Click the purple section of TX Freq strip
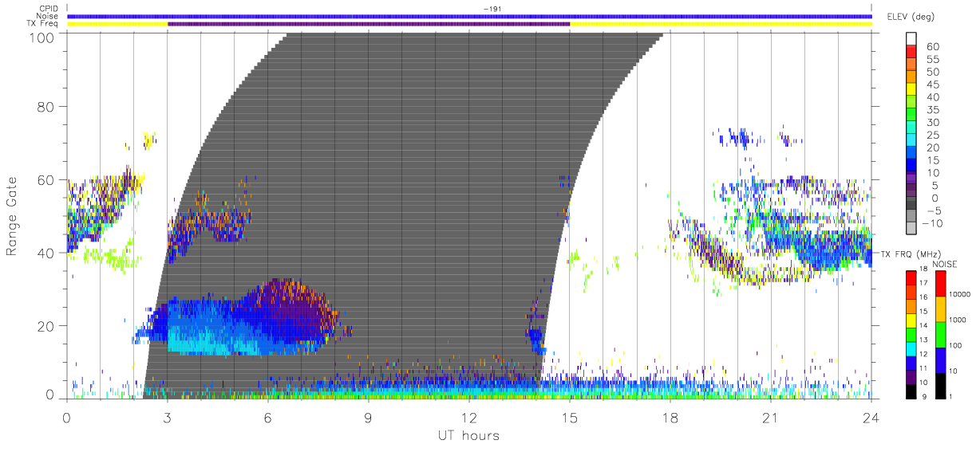Screen dimensions: 980x452 tap(369, 24)
